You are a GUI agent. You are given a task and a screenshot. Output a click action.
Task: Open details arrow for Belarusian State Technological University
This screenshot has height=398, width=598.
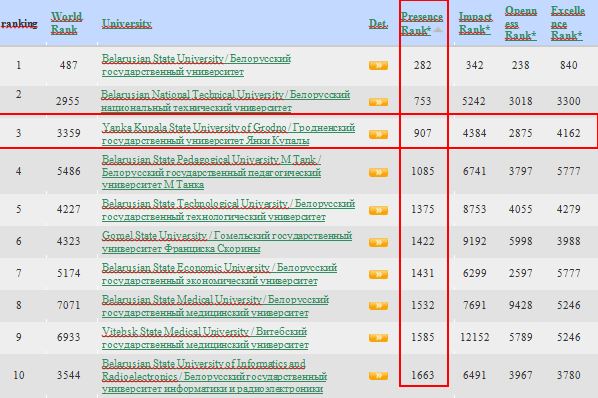(378, 210)
